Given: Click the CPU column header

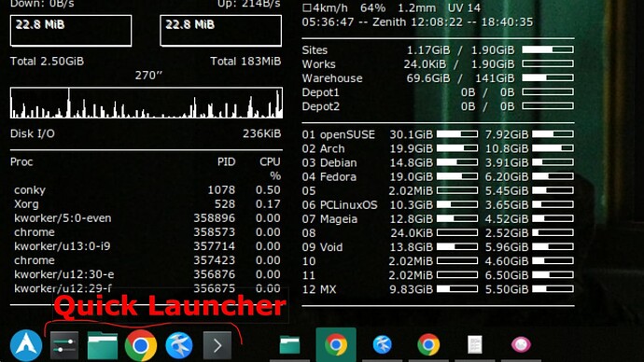Looking at the screenshot, I should tap(270, 161).
